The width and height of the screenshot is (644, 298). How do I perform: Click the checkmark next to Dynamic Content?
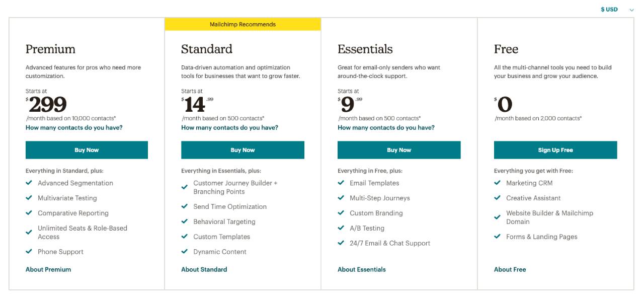point(185,251)
